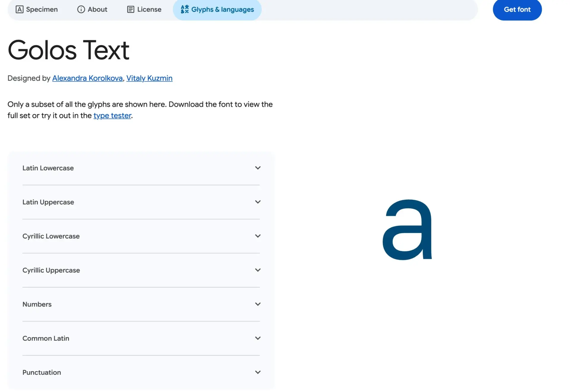Open the Specimen tab
This screenshot has height=392, width=570.
pos(37,9)
